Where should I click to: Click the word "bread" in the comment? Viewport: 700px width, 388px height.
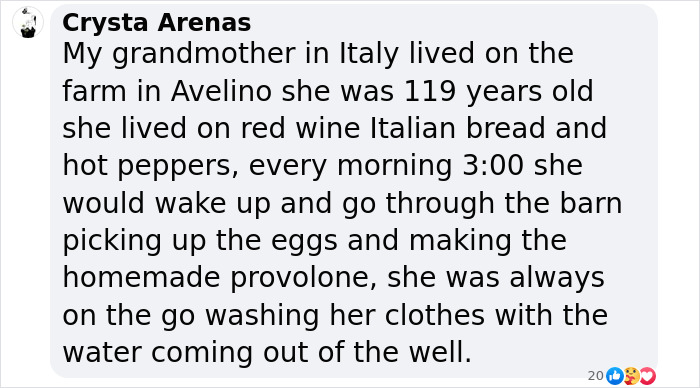[505, 129]
